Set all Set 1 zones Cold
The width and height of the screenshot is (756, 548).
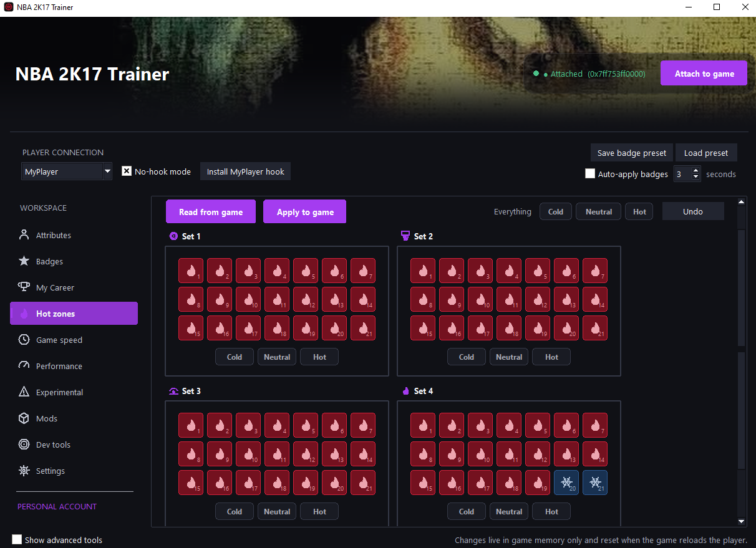click(235, 357)
